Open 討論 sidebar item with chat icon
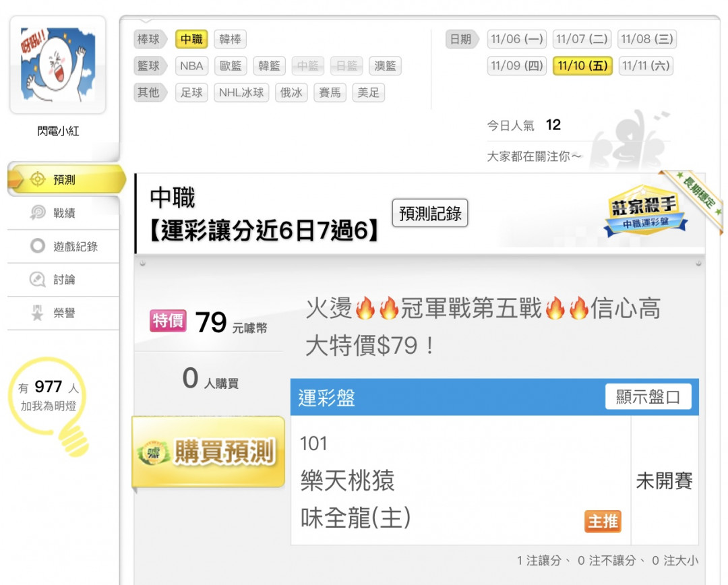 pos(63,280)
